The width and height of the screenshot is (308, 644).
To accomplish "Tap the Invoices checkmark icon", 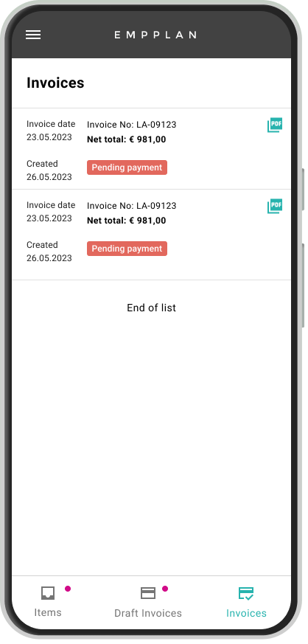I will 246,594.
